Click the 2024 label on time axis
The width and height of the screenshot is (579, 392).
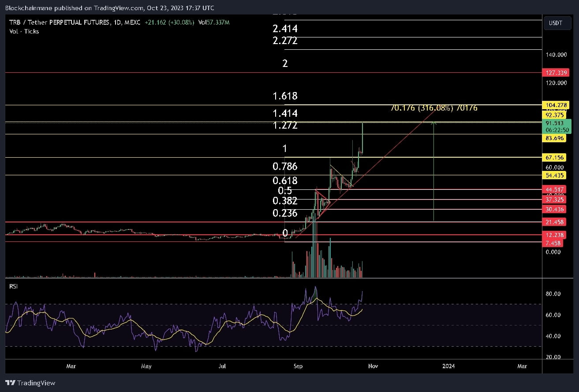(449, 366)
